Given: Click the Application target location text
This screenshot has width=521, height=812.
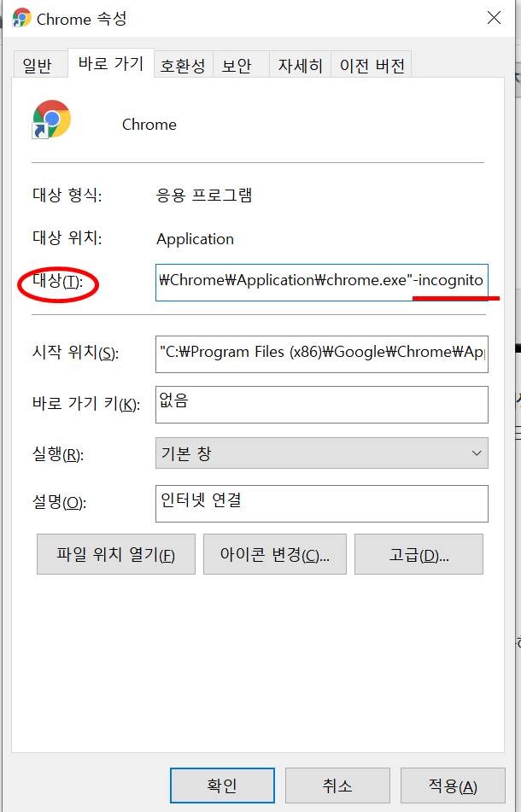Looking at the screenshot, I should tap(196, 239).
